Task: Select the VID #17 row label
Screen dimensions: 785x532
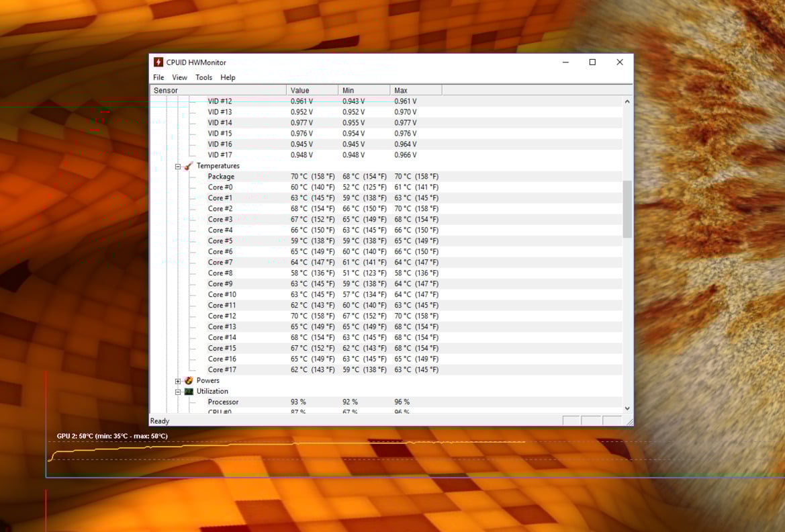Action: 220,155
